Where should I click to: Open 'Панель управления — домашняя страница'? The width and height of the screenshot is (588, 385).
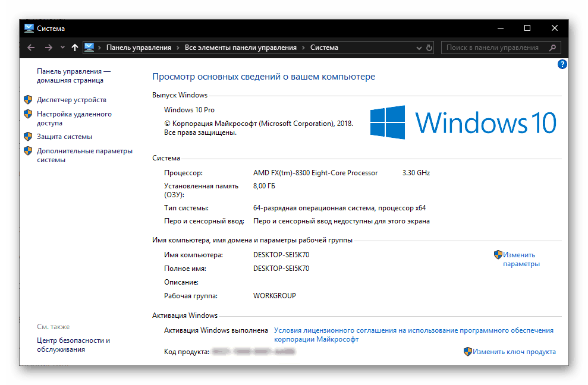(74, 75)
